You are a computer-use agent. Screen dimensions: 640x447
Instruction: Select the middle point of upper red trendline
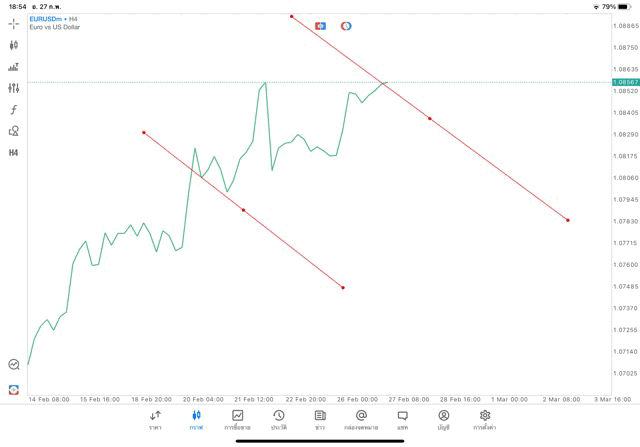(430, 119)
